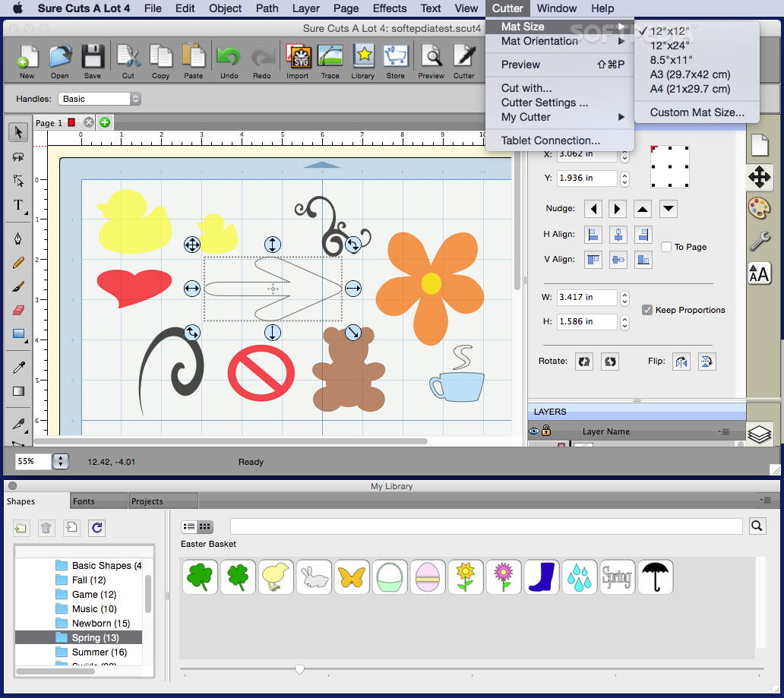Select the Lasso selection tool
Viewport: 784px width, 698px height.
pyautogui.click(x=18, y=156)
